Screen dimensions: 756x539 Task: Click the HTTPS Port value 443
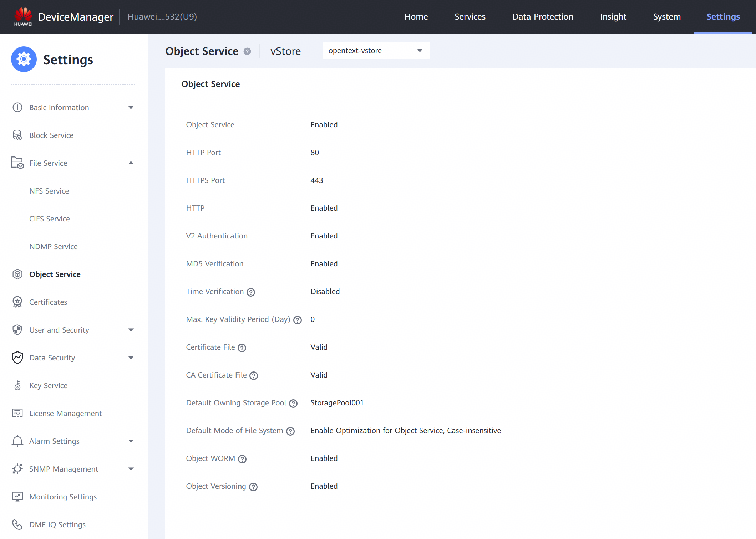[x=317, y=180]
